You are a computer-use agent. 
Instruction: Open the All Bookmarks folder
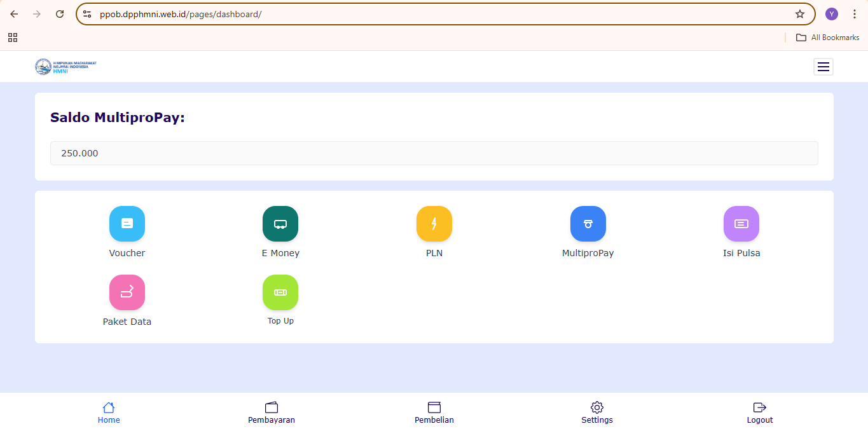tap(828, 38)
